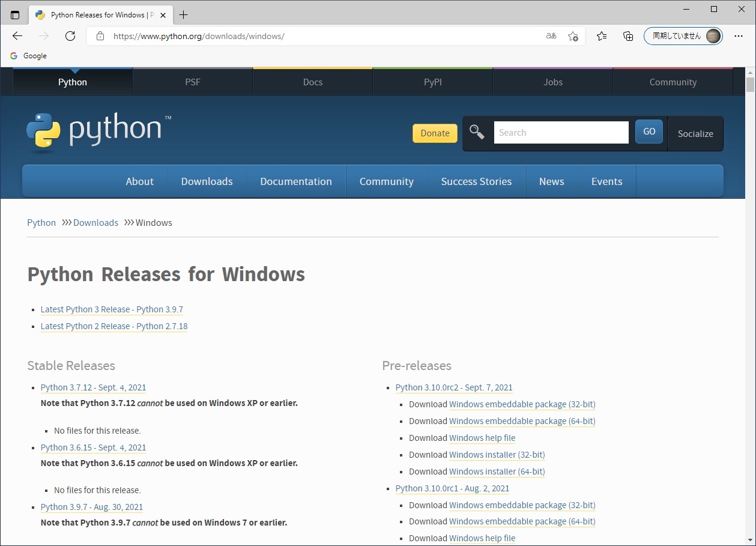Open Latest Python 3 Release 3.9.7 link
Viewport: 756px width, 546px height.
(112, 309)
